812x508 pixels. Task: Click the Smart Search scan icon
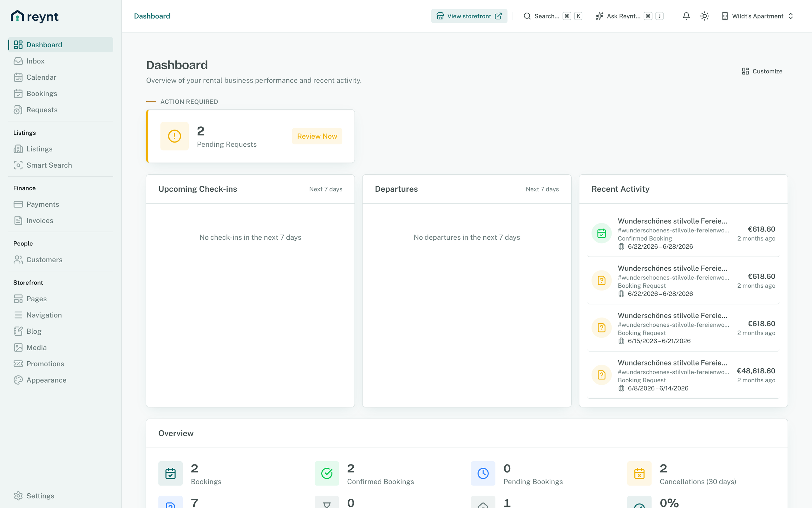pyautogui.click(x=18, y=165)
